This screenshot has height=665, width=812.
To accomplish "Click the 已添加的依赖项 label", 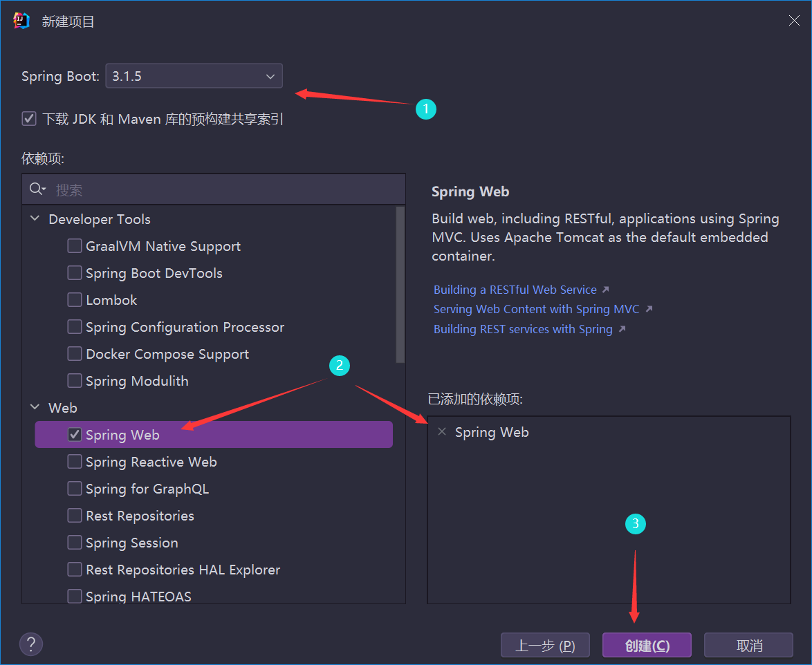I will pos(475,399).
